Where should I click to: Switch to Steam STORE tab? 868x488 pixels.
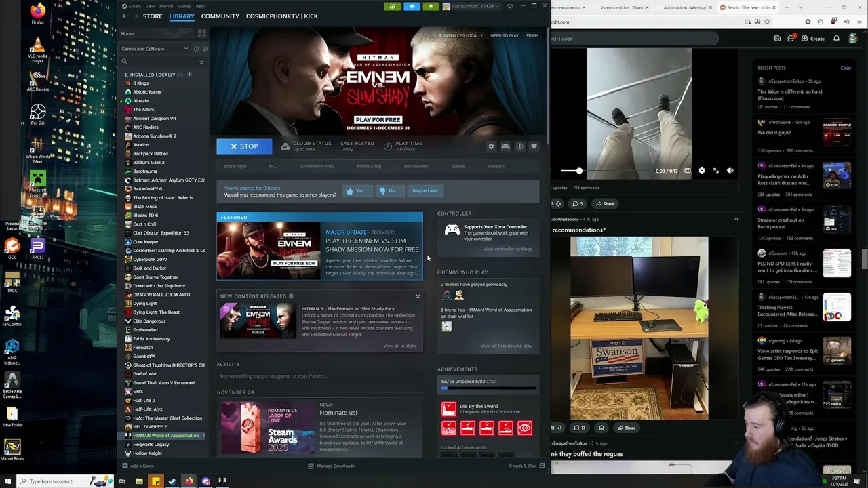[x=153, y=16]
